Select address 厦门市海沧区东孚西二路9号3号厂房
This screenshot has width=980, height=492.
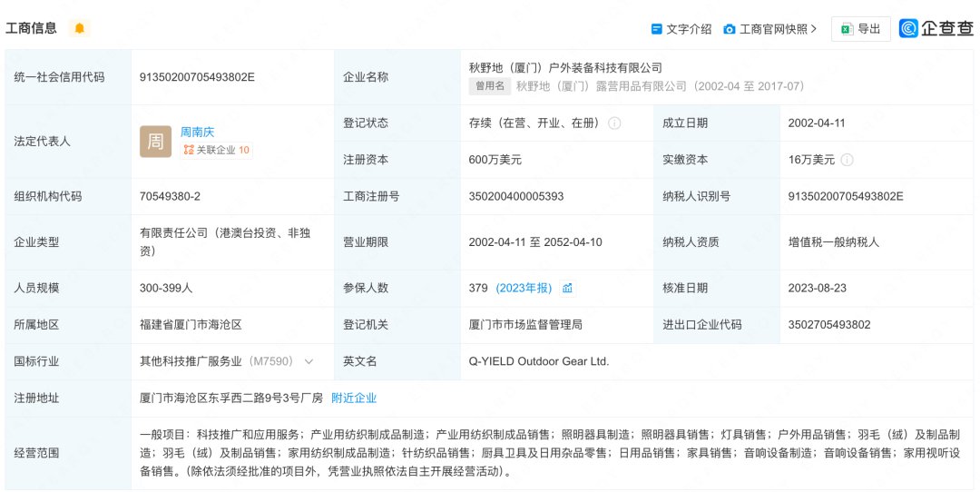click(231, 398)
